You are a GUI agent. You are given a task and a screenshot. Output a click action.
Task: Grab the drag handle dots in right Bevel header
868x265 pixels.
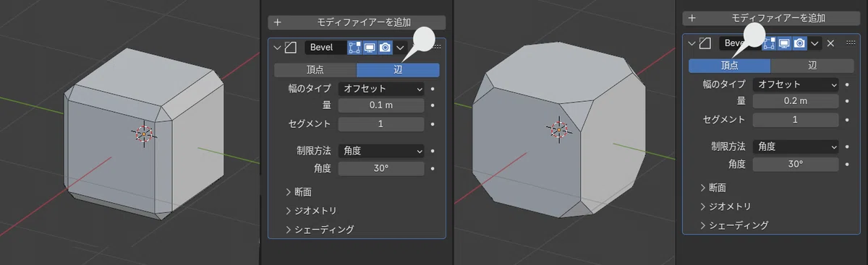pos(850,43)
